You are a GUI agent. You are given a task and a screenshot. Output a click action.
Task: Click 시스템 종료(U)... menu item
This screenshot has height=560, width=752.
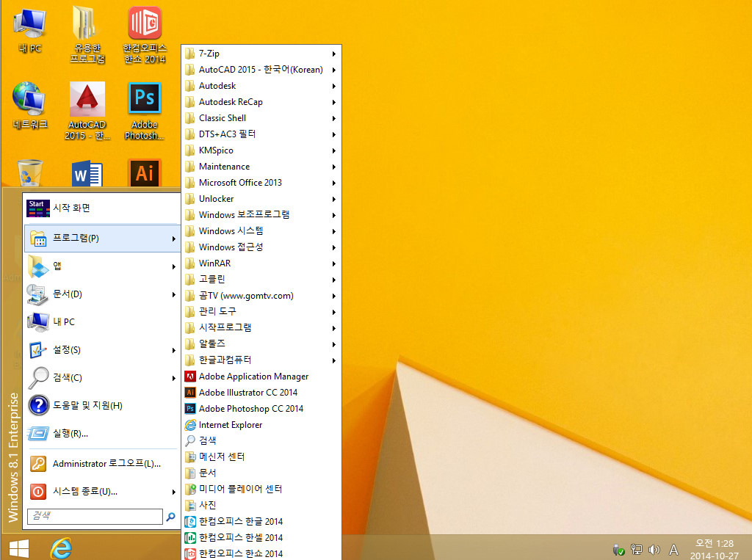pyautogui.click(x=102, y=492)
